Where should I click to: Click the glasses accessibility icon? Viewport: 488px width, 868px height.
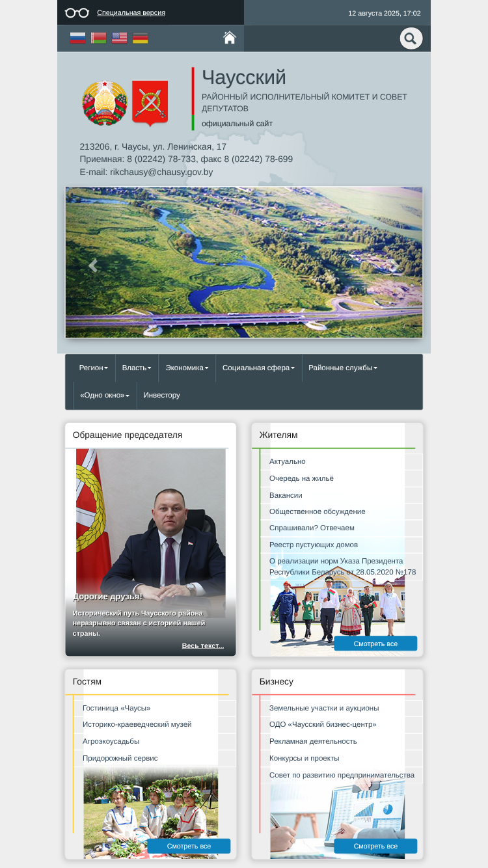[x=77, y=12]
